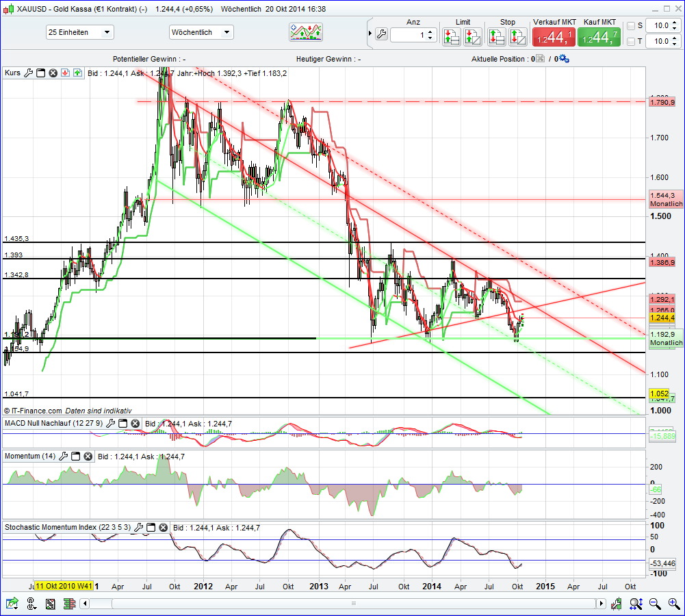
Task: Detach the Kurs panel into a window
Action: 40,73
